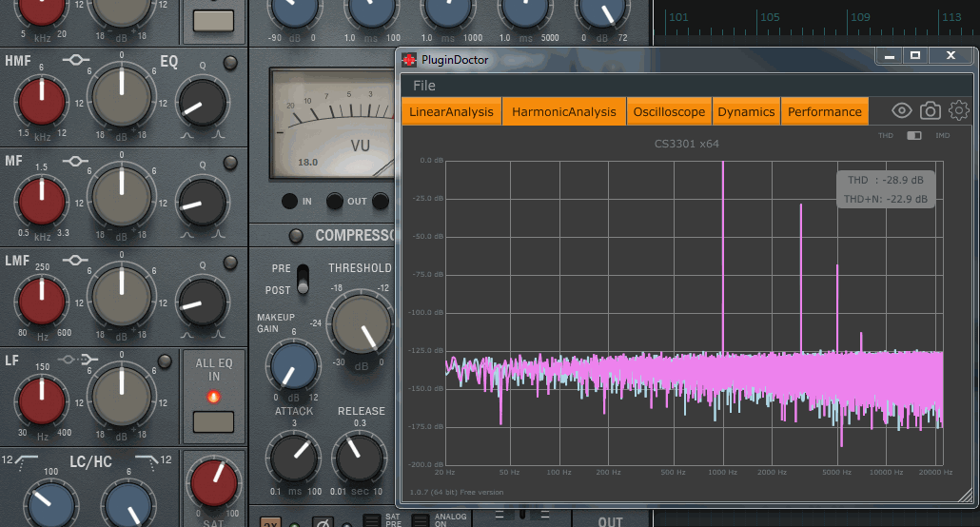
Task: Toggle the PluginDoctor eye view icon
Action: tap(901, 111)
